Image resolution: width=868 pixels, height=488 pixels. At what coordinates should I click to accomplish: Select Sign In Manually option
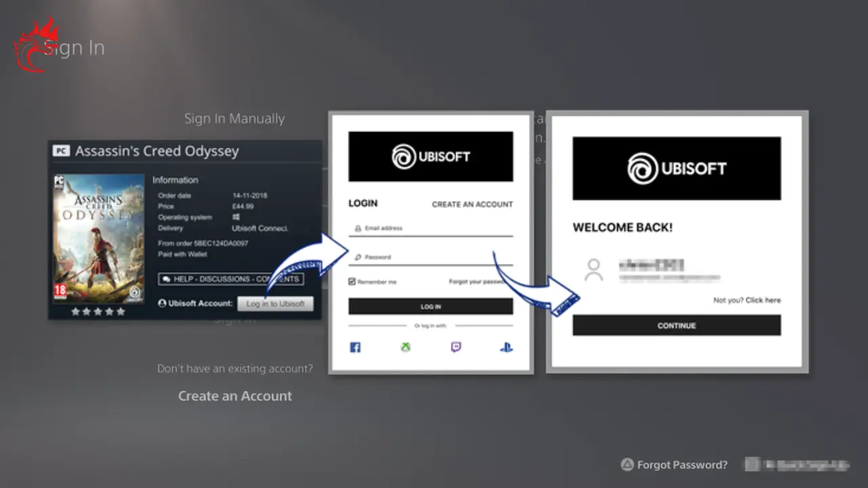click(235, 119)
